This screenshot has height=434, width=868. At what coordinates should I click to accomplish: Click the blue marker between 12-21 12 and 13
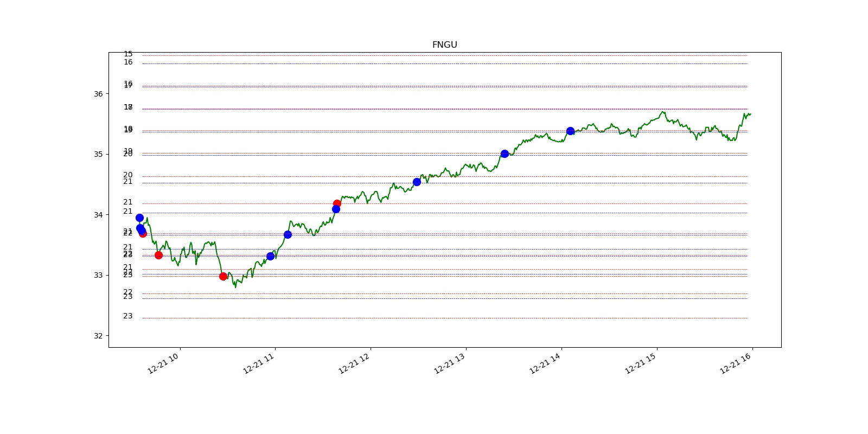[x=417, y=182]
